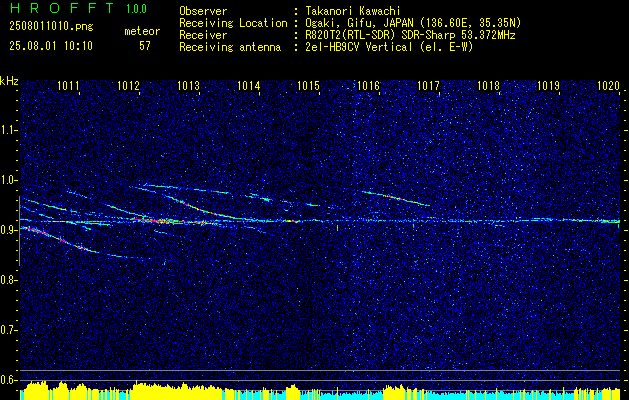The width and height of the screenshot is (629, 400).
Task: Click the yellow signal level peak below 1015
Action: (293, 392)
